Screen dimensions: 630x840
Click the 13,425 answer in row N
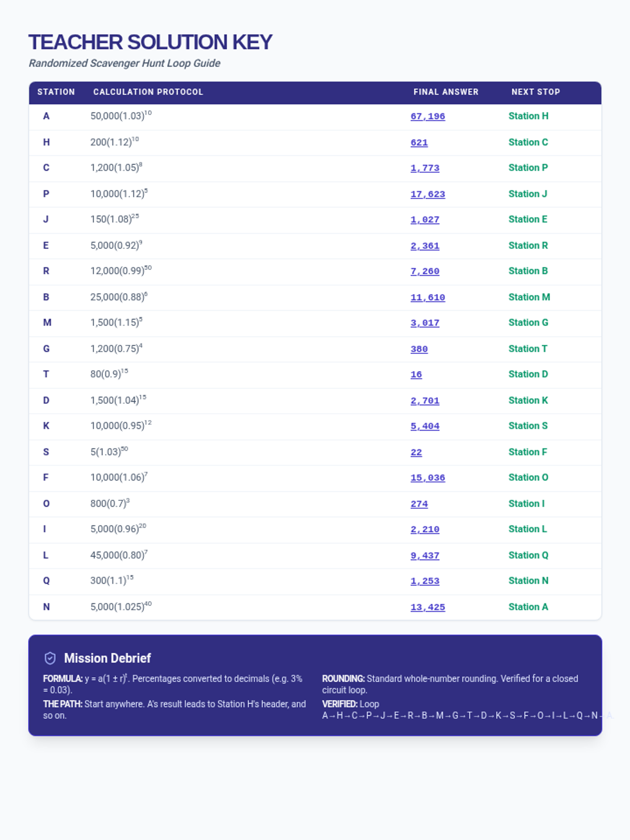pos(427,607)
